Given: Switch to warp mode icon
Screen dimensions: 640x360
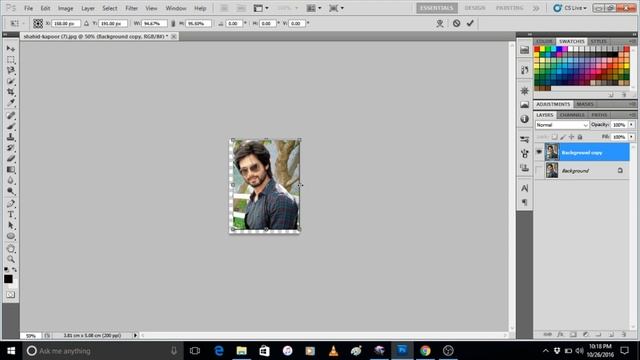Looking at the screenshot, I should pyautogui.click(x=440, y=23).
